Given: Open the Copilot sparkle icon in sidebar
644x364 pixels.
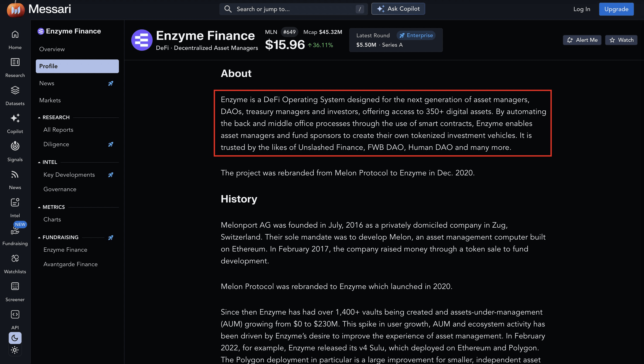Looking at the screenshot, I should click(15, 118).
